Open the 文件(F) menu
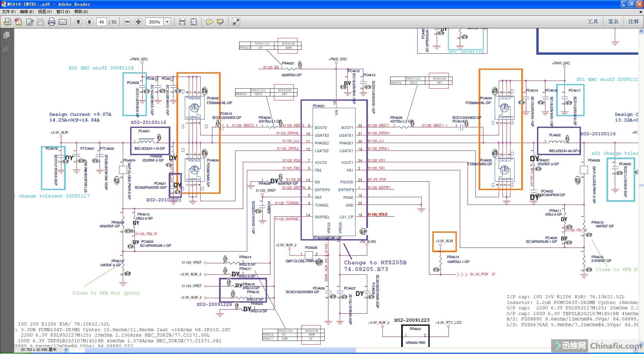The image size is (644, 354). click(x=9, y=11)
